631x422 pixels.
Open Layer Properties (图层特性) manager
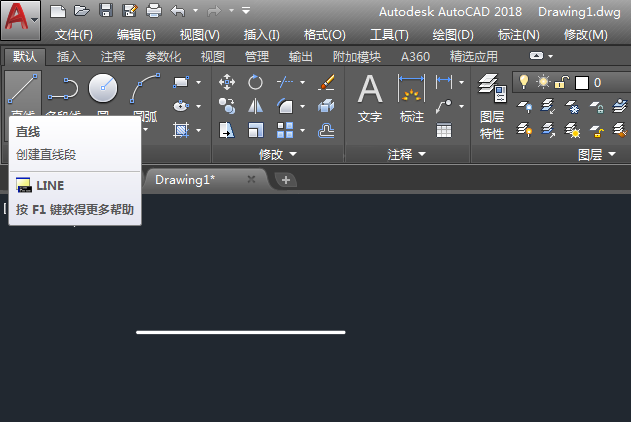pos(492,106)
